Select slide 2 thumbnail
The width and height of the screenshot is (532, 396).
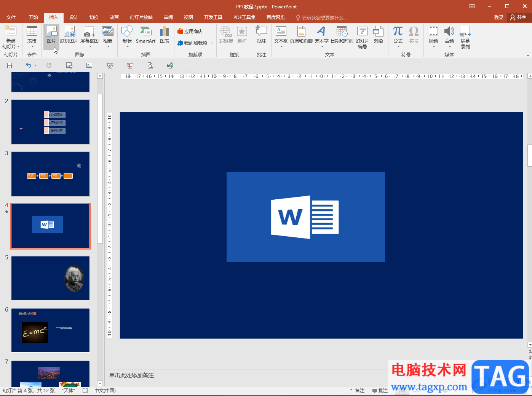51,122
